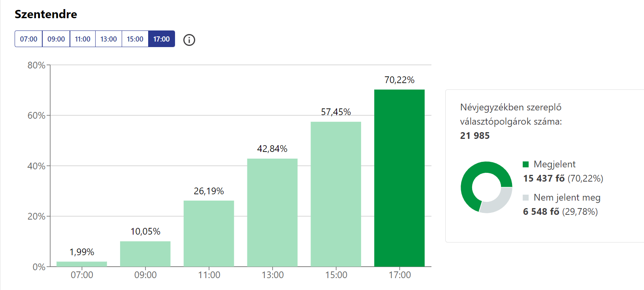Image resolution: width=644 pixels, height=290 pixels.
Task: Click the green Megjelent legend square
Action: click(525, 164)
